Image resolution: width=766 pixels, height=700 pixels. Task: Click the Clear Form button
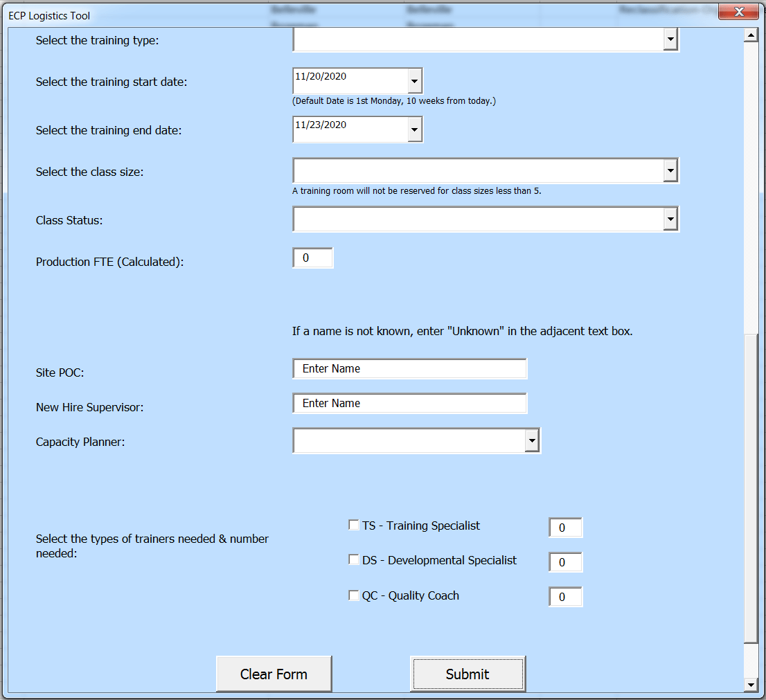pos(274,673)
